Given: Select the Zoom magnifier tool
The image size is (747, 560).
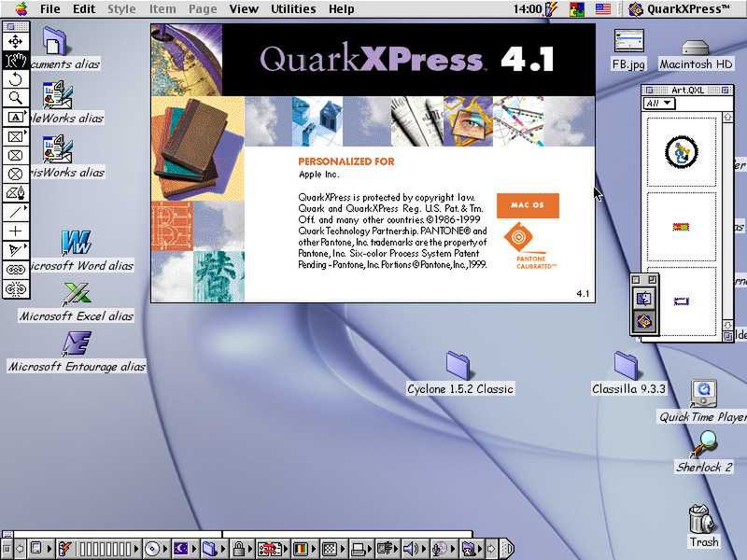Looking at the screenshot, I should (15, 98).
